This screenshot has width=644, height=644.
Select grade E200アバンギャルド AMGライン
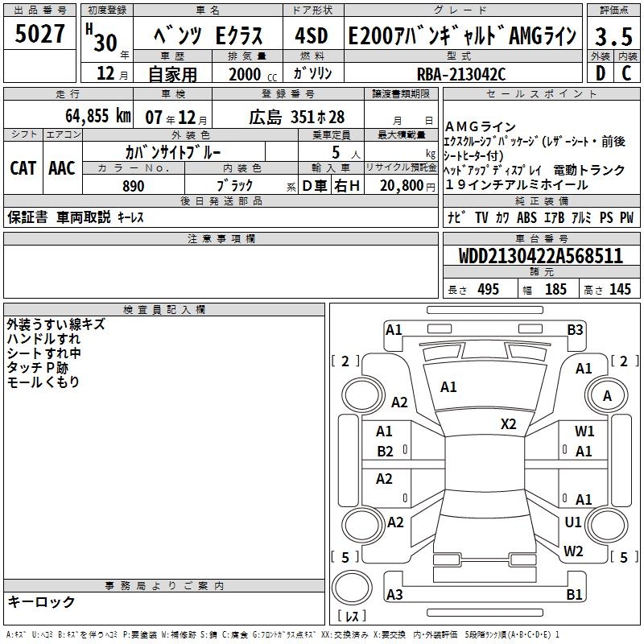point(462,35)
